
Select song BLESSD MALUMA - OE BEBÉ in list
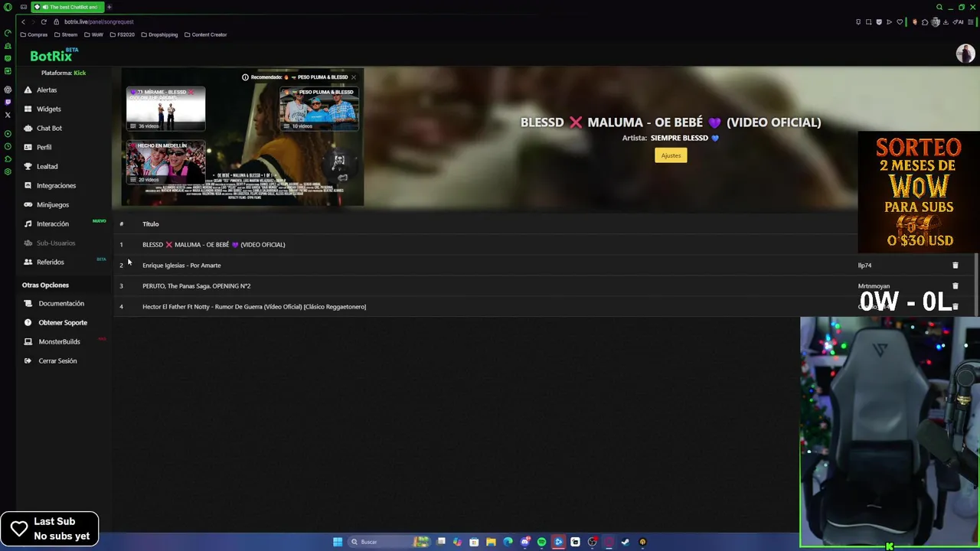[x=214, y=244]
